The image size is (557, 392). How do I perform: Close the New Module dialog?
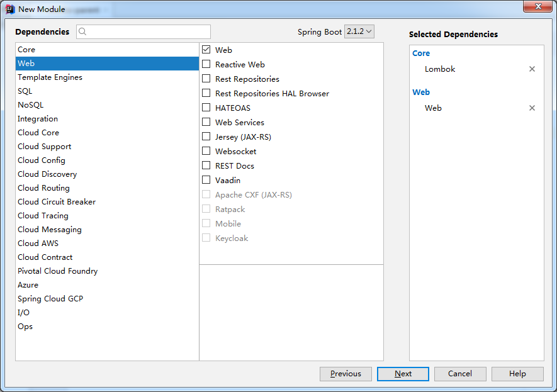pyautogui.click(x=538, y=6)
